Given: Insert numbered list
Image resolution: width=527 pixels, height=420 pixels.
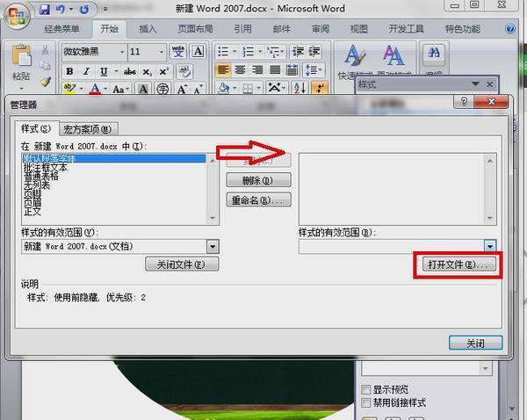Looking at the screenshot, I should pyautogui.click(x=249, y=52).
